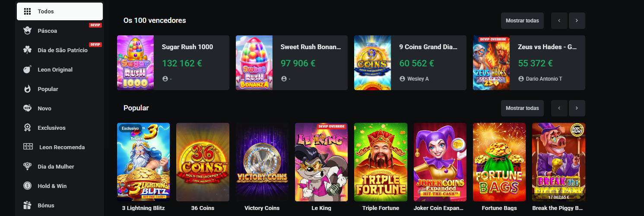Image resolution: width=644 pixels, height=216 pixels.
Task: Go back in the Popular games carousel
Action: 559,108
